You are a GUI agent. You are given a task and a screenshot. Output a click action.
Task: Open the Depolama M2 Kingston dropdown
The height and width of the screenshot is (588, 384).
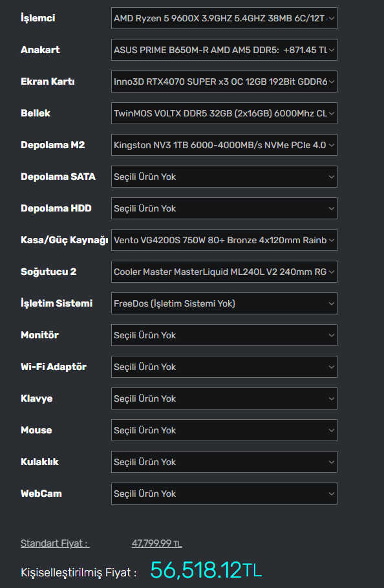(224, 145)
